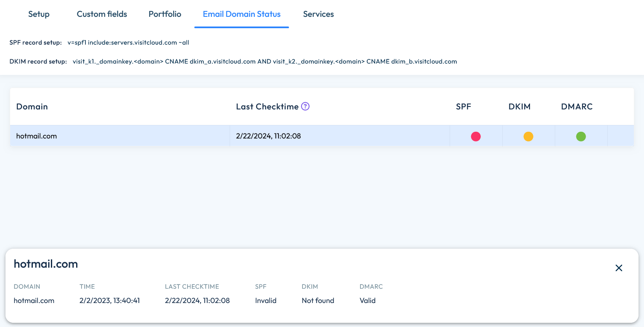This screenshot has width=644, height=327.
Task: Click the Email Domain Status tab
Action: click(x=241, y=14)
